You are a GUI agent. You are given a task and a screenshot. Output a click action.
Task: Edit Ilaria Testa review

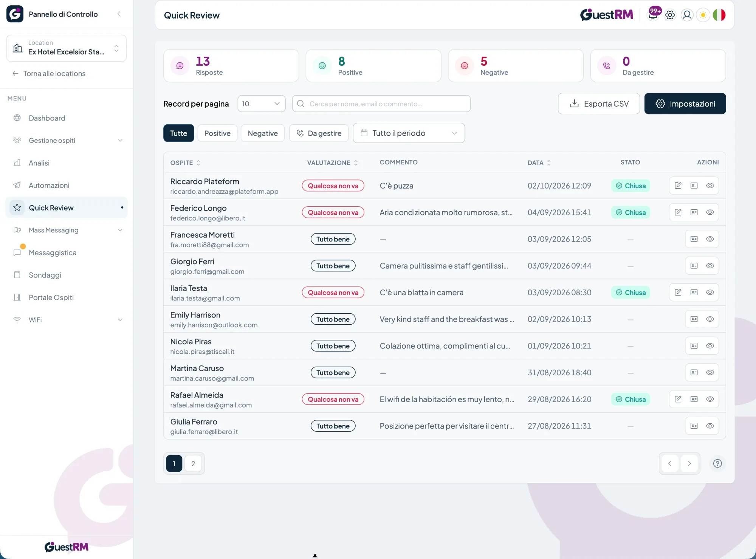[678, 293]
